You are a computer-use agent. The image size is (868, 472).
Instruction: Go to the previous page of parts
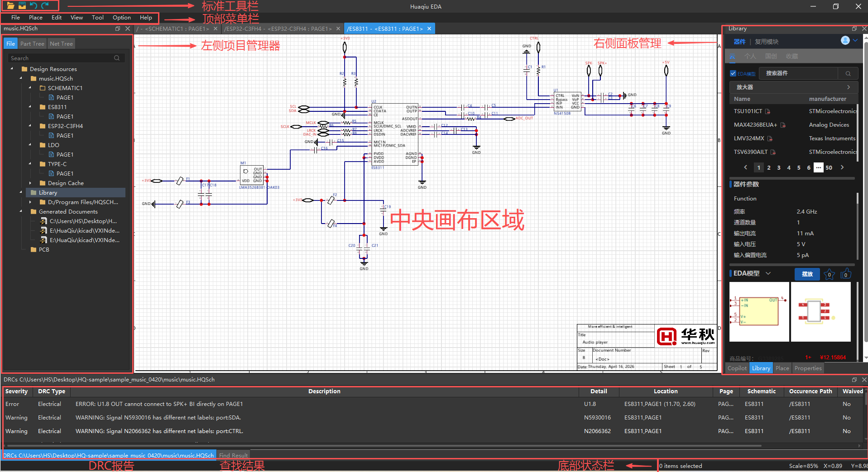[x=746, y=167]
